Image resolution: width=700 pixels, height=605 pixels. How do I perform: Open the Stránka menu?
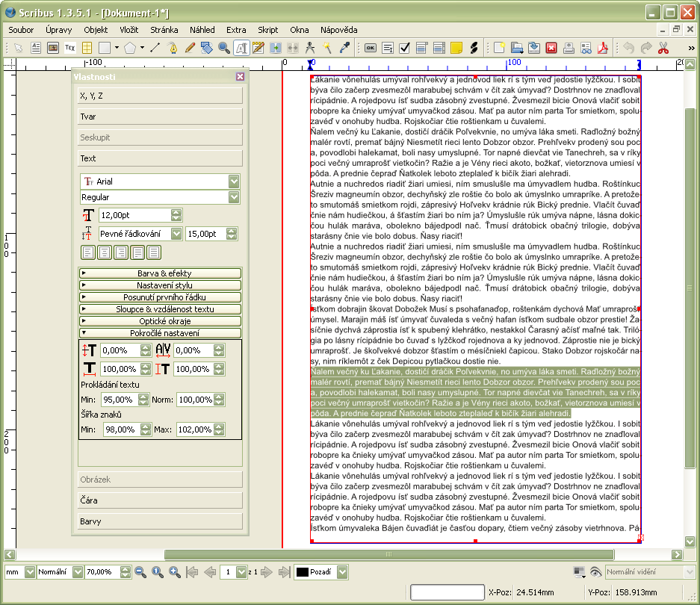coord(164,30)
